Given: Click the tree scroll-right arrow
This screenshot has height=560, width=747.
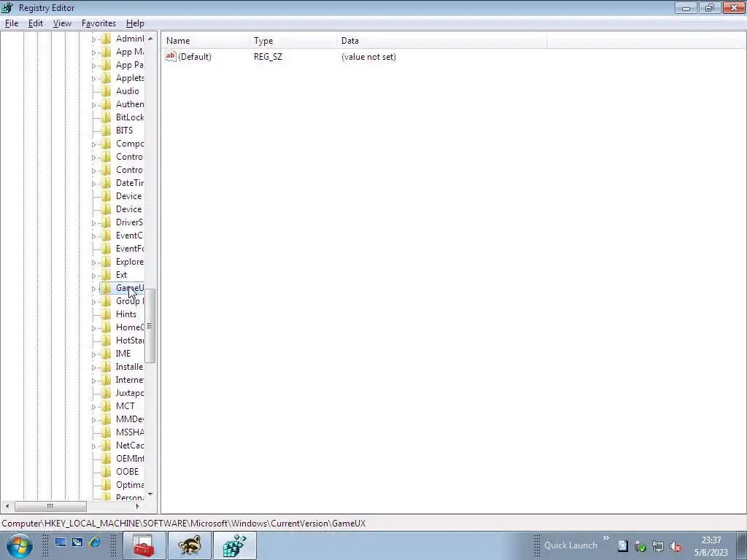Looking at the screenshot, I should click(x=137, y=506).
